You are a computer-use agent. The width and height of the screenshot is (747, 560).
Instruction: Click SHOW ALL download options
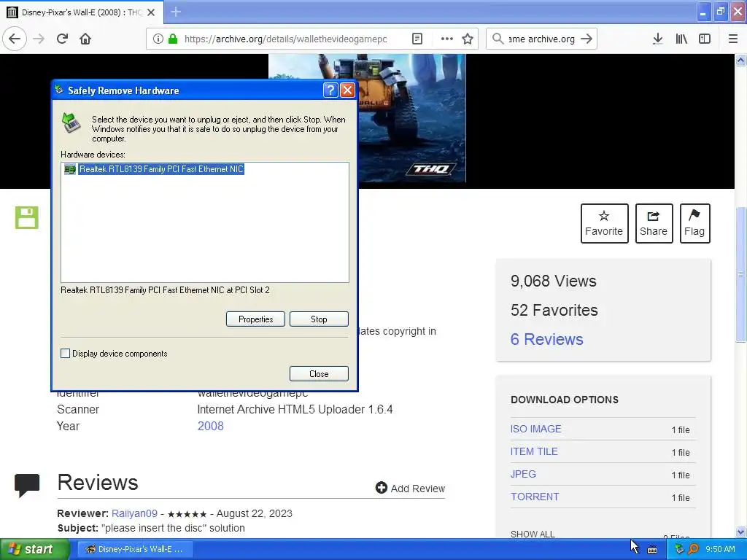(533, 534)
